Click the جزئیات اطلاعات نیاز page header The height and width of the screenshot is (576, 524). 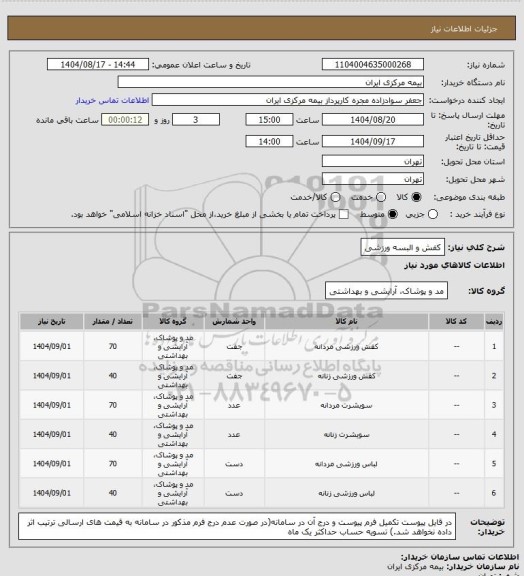[x=464, y=29]
